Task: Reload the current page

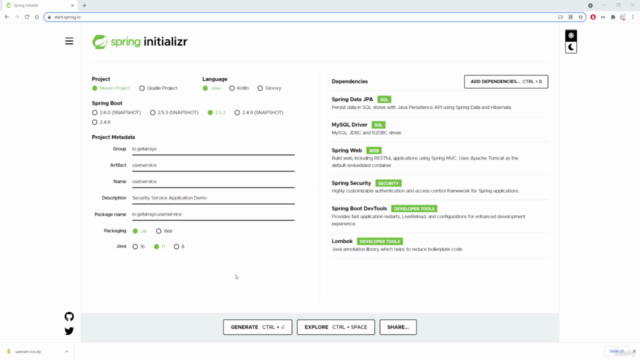Action: (x=27, y=17)
